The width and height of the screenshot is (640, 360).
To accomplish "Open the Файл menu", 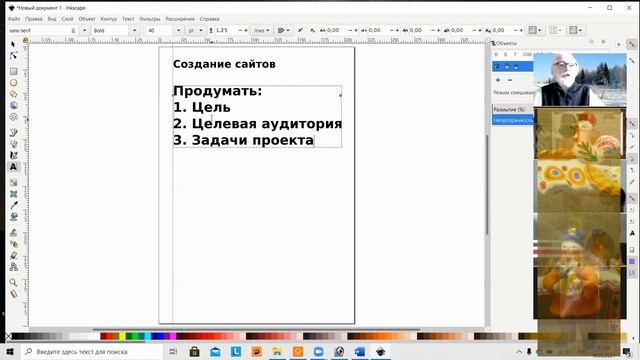I will (13, 19).
